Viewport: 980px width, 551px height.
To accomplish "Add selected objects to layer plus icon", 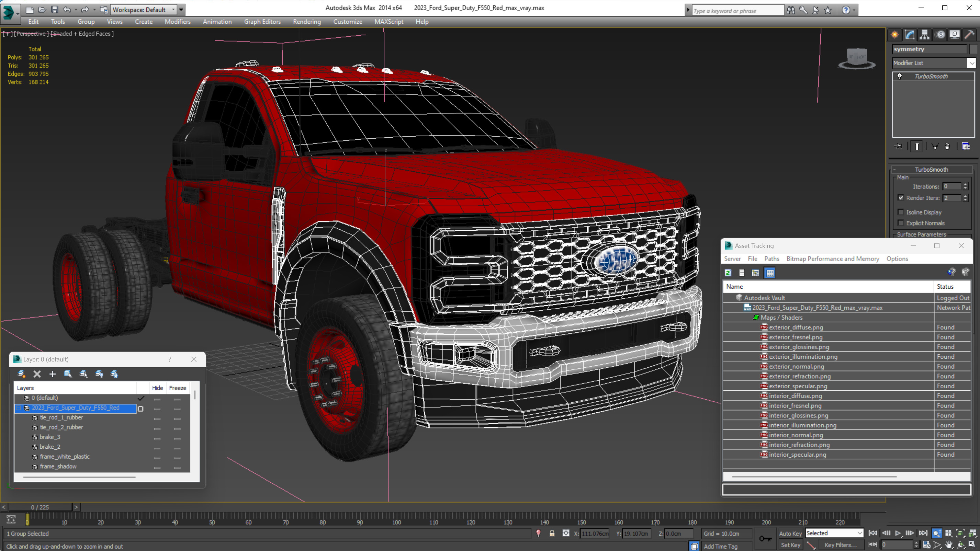I will (53, 374).
